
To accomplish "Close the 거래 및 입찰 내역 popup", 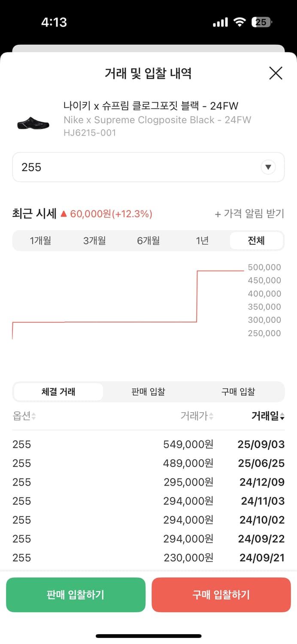I will 276,73.
